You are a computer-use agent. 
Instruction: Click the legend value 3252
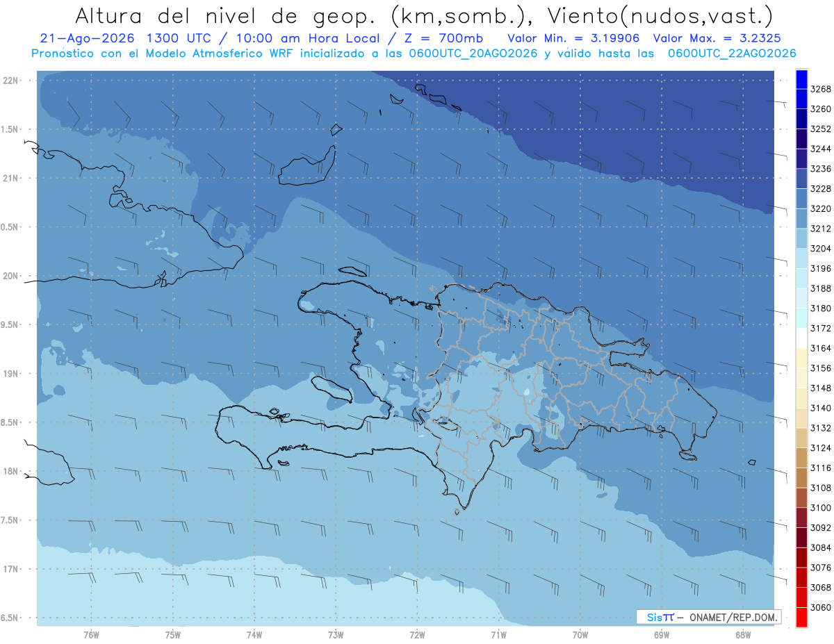pyautogui.click(x=821, y=129)
